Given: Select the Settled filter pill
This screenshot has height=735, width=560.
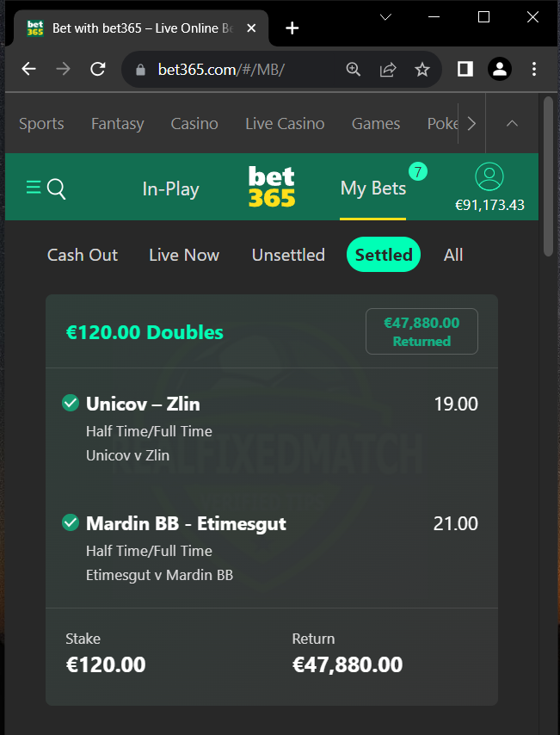Looking at the screenshot, I should 384,255.
